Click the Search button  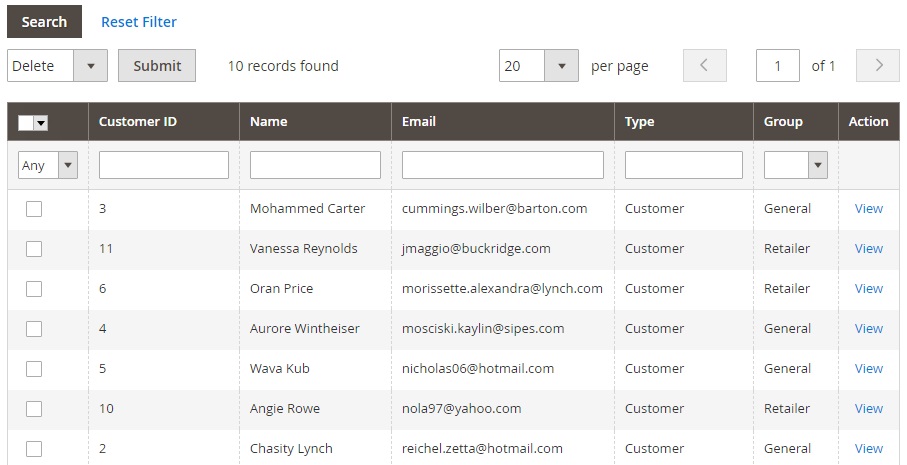(44, 21)
